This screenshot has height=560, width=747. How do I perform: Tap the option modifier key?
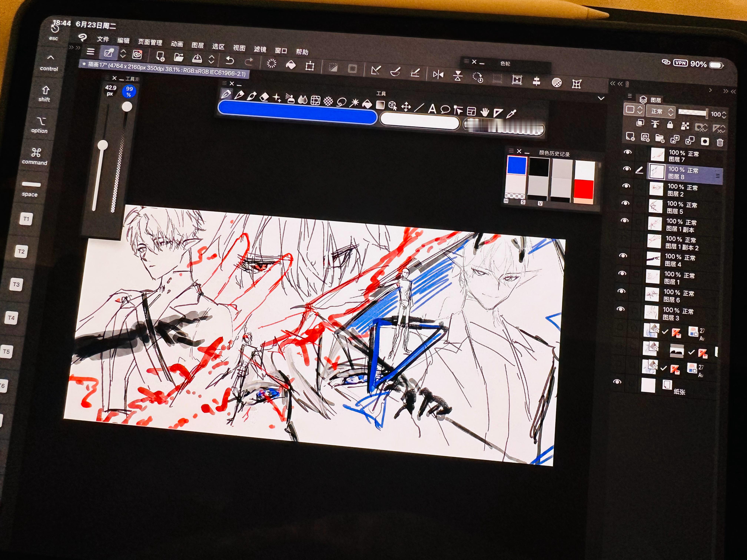pyautogui.click(x=40, y=125)
